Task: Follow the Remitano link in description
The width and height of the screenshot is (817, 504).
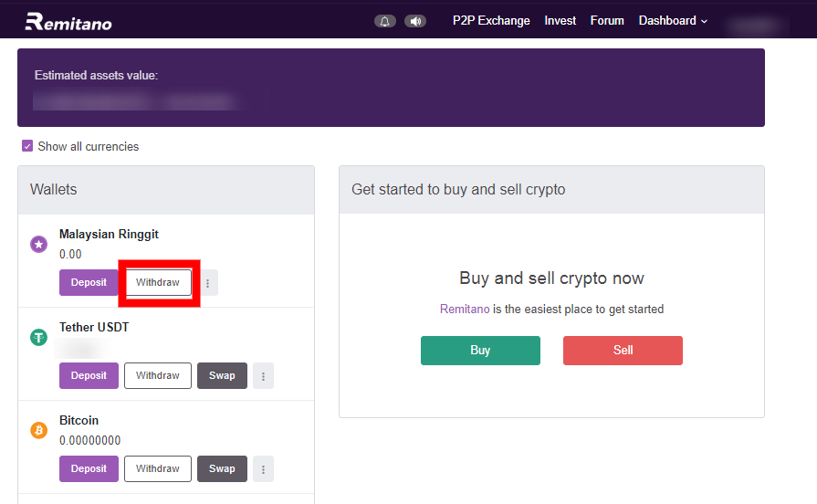Action: point(464,310)
